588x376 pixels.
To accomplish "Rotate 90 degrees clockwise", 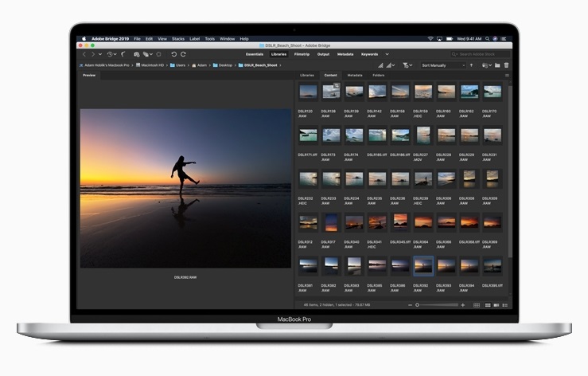I will pyautogui.click(x=183, y=54).
